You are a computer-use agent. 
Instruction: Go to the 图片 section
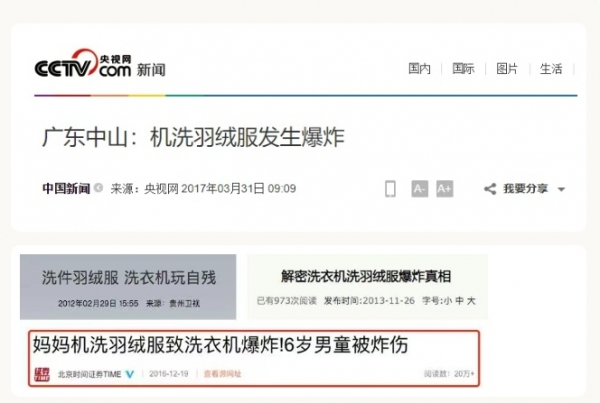pyautogui.click(x=507, y=69)
